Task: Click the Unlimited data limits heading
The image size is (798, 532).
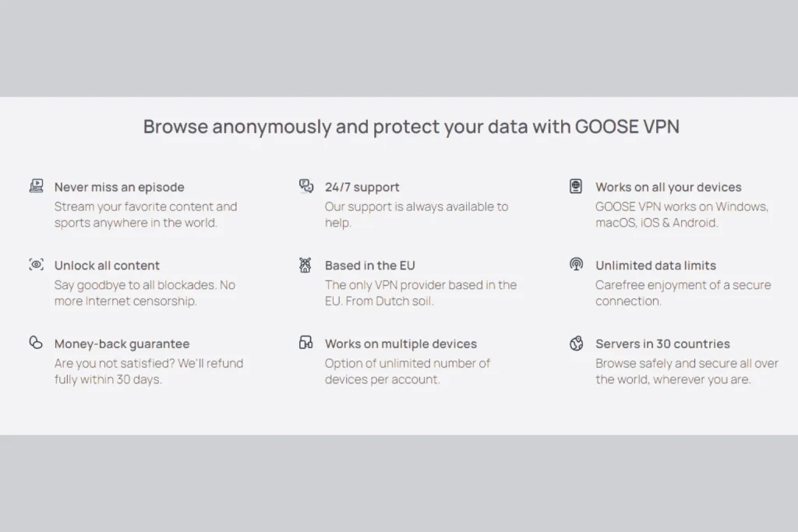Action: tap(655, 266)
